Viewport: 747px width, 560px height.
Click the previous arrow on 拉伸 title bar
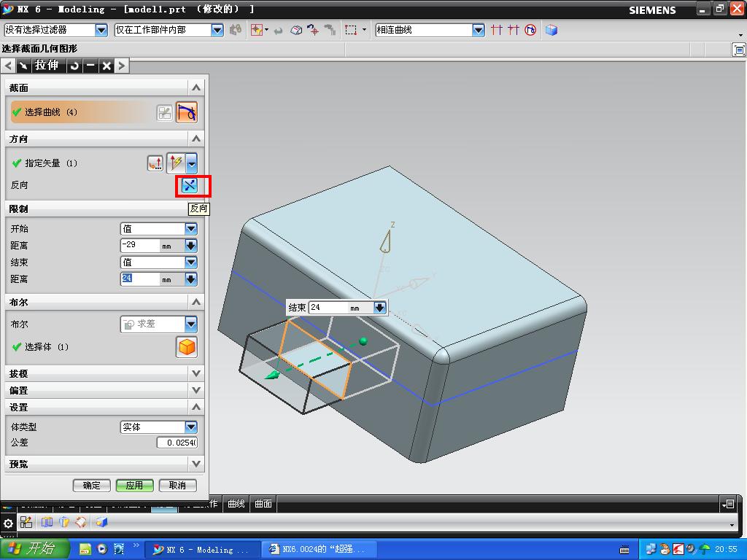[9, 66]
